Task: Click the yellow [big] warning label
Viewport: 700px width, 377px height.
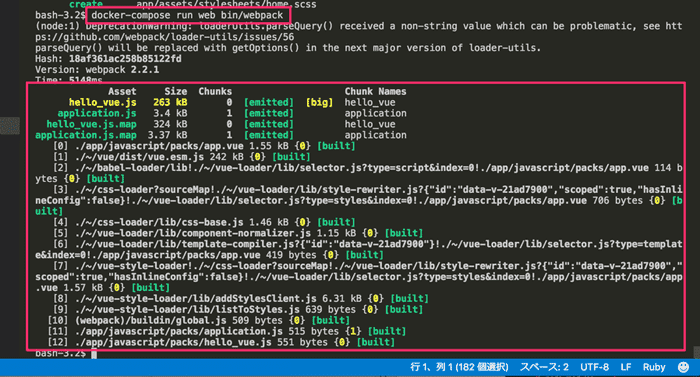Action: [319, 102]
